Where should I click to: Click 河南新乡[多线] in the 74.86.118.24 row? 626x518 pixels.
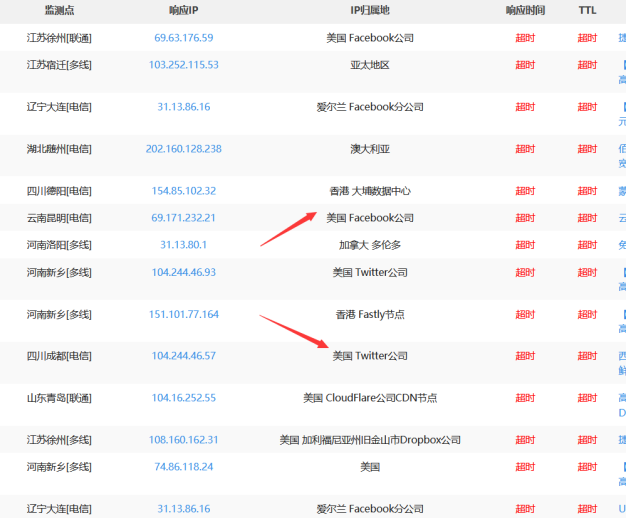59,467
